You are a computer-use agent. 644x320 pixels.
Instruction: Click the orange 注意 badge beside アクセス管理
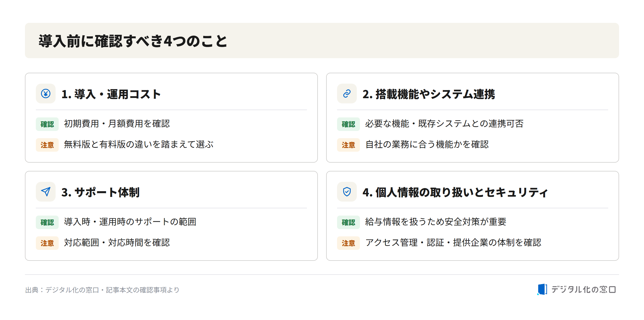point(348,243)
